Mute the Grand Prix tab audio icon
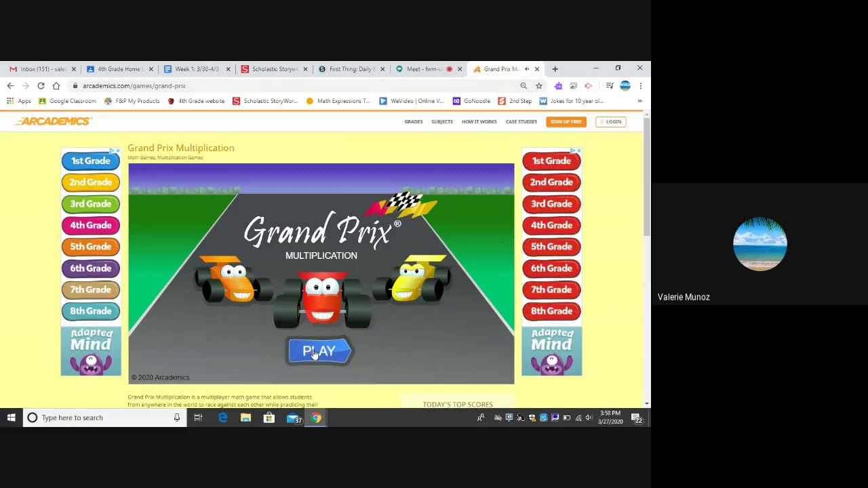The width and height of the screenshot is (868, 488). pyautogui.click(x=527, y=69)
